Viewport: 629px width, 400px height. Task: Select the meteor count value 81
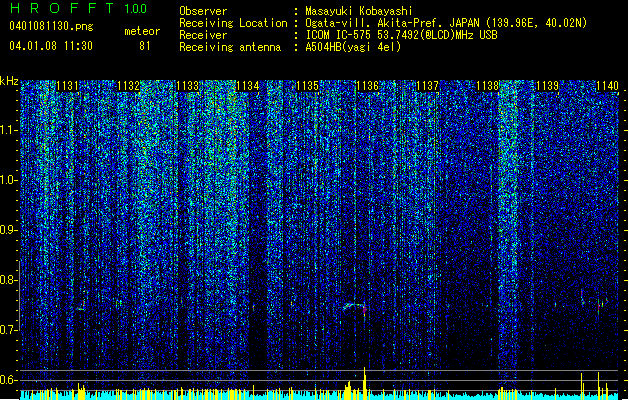[x=144, y=46]
